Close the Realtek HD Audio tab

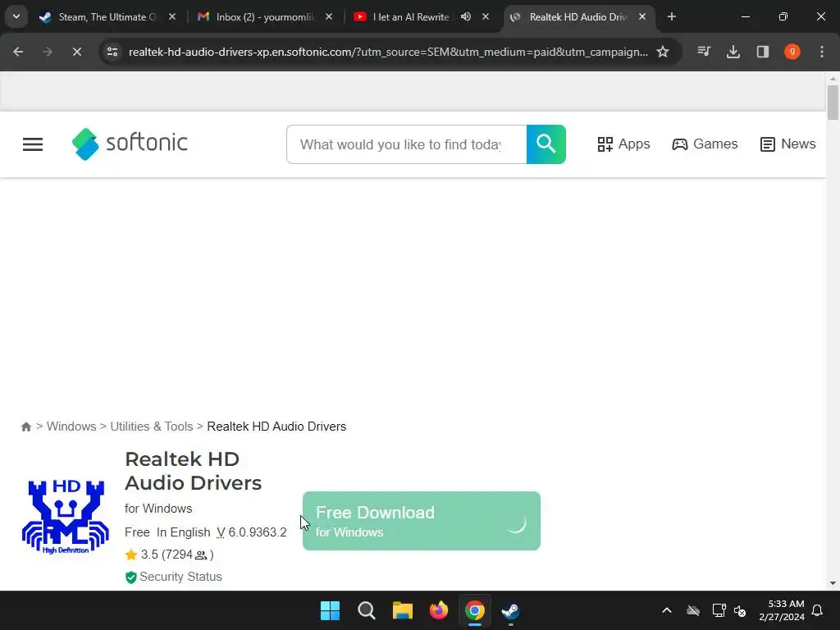[642, 16]
